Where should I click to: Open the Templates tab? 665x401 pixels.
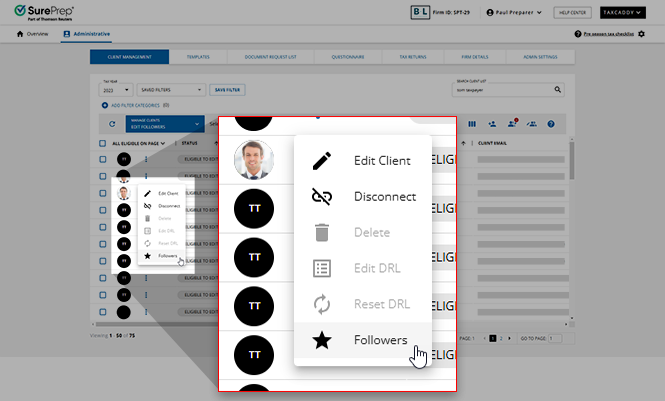(198, 57)
